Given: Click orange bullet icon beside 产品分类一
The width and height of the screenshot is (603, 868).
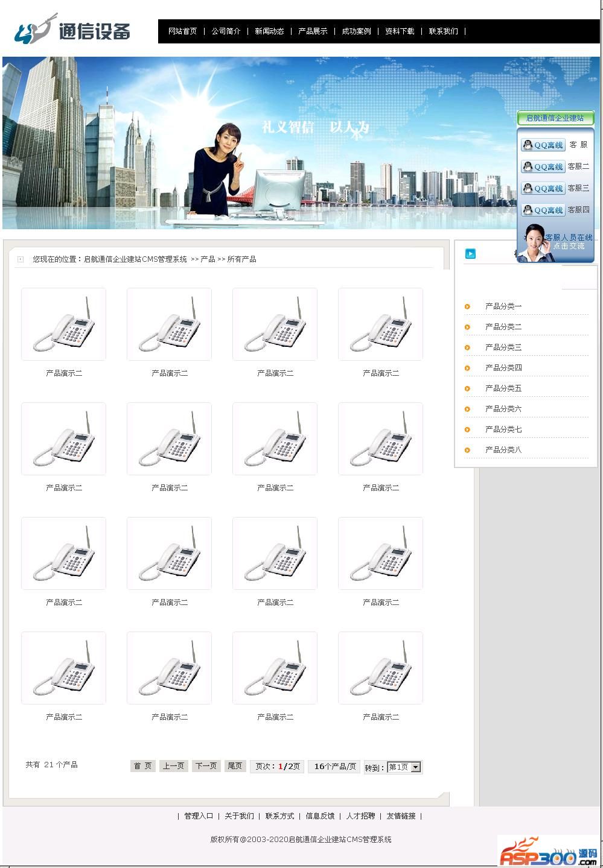Looking at the screenshot, I should pos(467,307).
